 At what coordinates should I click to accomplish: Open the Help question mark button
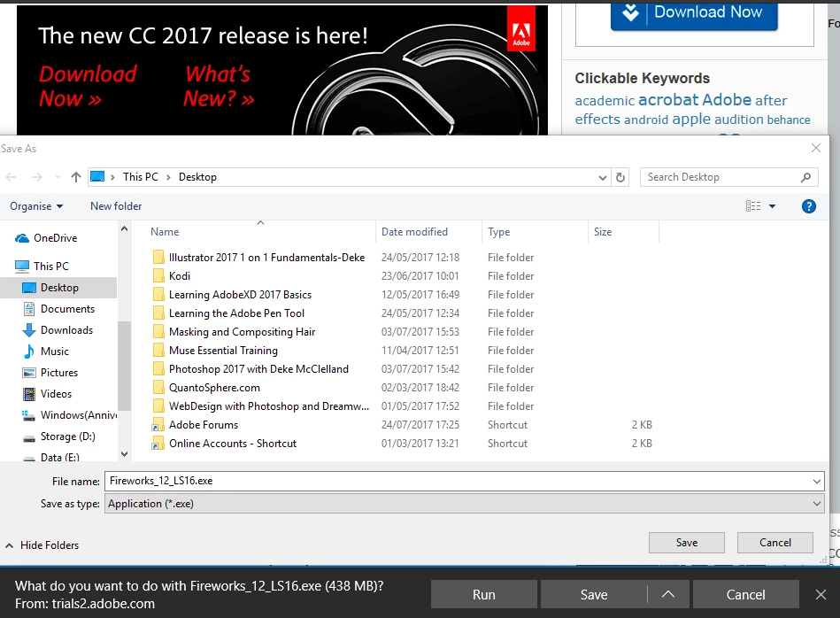[x=808, y=205]
